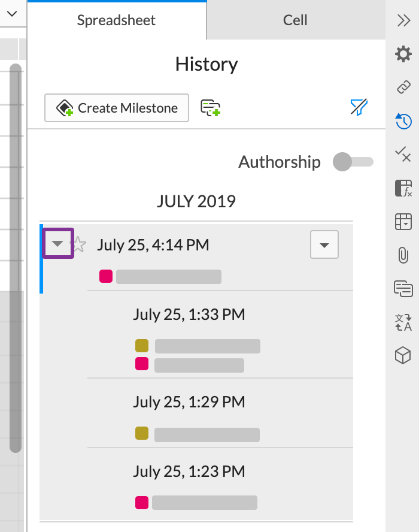Switch to the Cell tab
This screenshot has width=419, height=532.
296,20
